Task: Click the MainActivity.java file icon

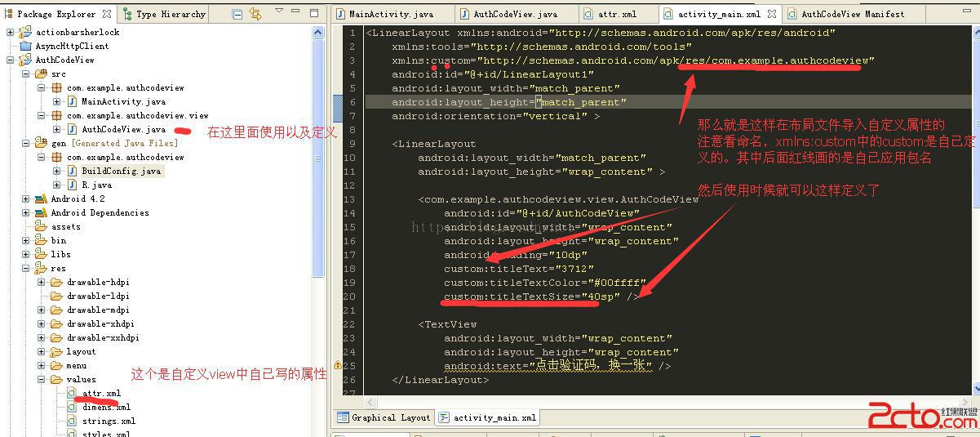Action: (72, 101)
